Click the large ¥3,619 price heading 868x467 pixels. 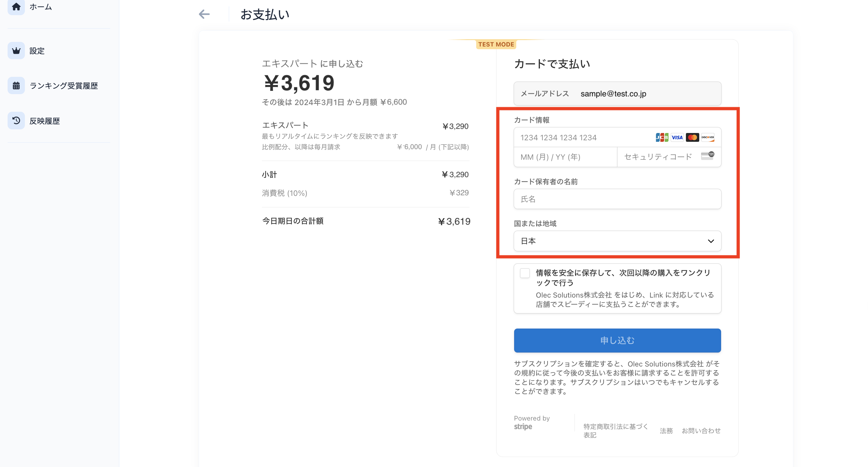[x=299, y=83]
